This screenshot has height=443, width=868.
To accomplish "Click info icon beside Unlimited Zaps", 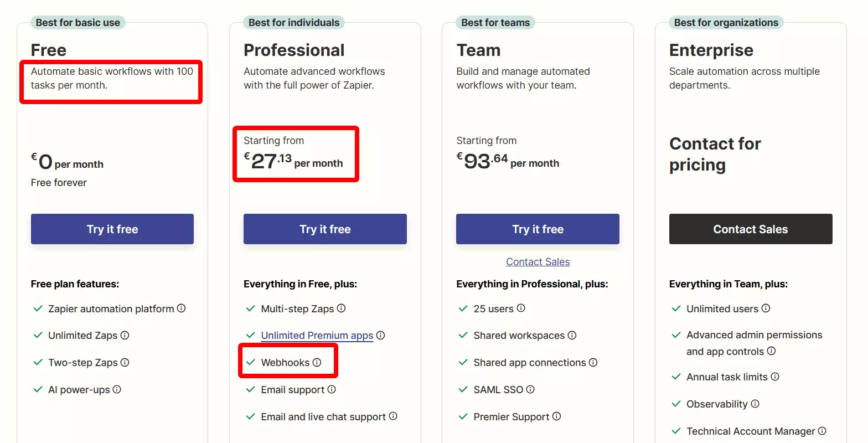I will point(125,335).
